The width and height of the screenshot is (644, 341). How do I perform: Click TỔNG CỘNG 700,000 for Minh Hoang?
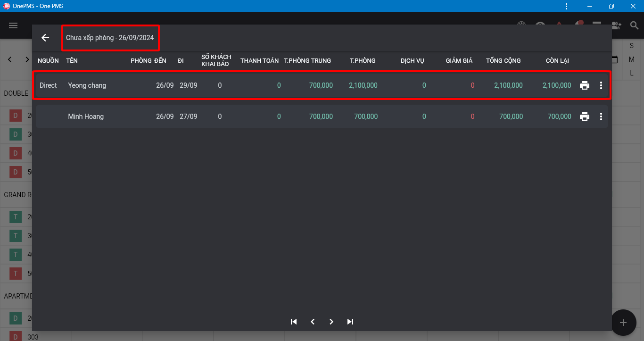pyautogui.click(x=511, y=116)
